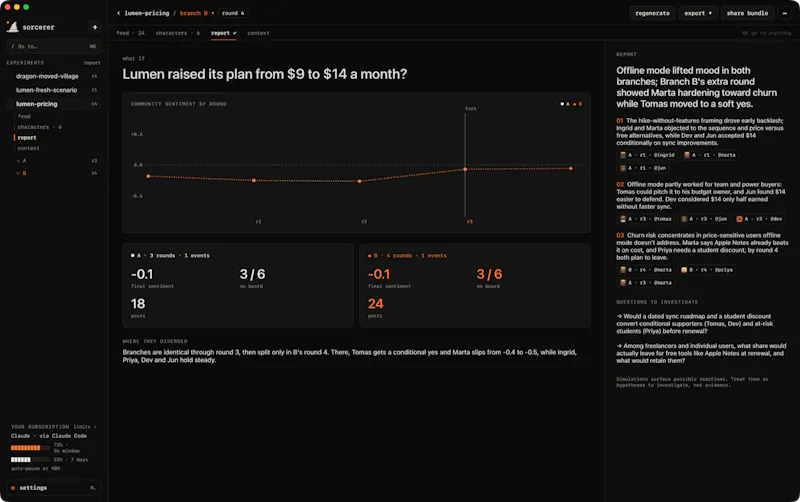Image resolution: width=800 pixels, height=502 pixels.
Task: Switch to the context tab
Action: pos(258,33)
